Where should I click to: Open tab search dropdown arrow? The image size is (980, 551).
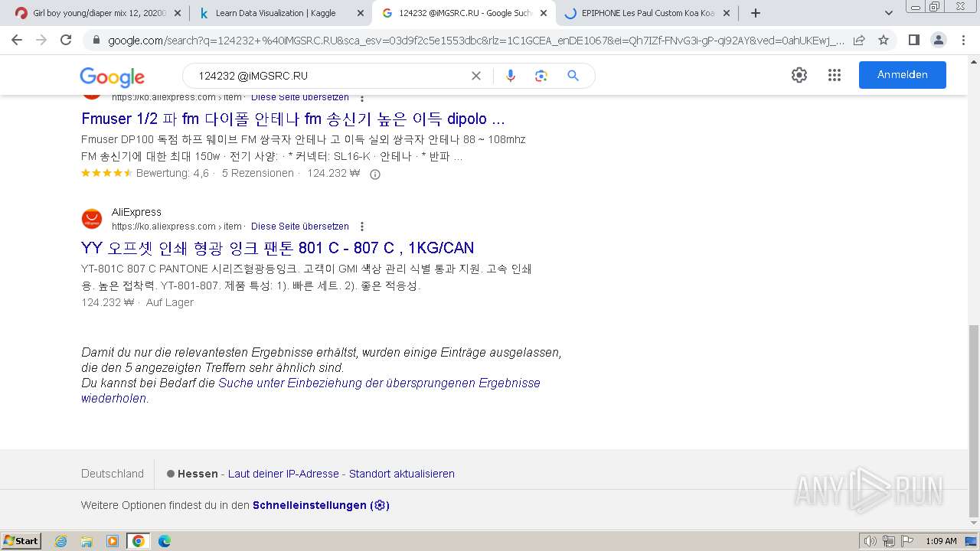click(889, 13)
